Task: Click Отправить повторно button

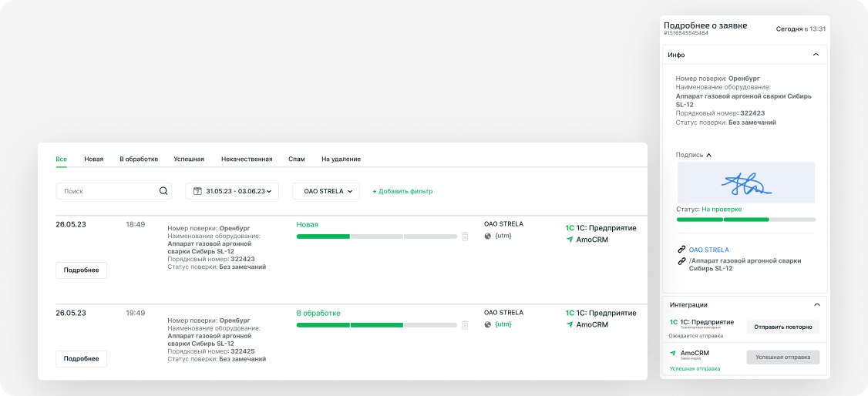Action: [x=782, y=327]
